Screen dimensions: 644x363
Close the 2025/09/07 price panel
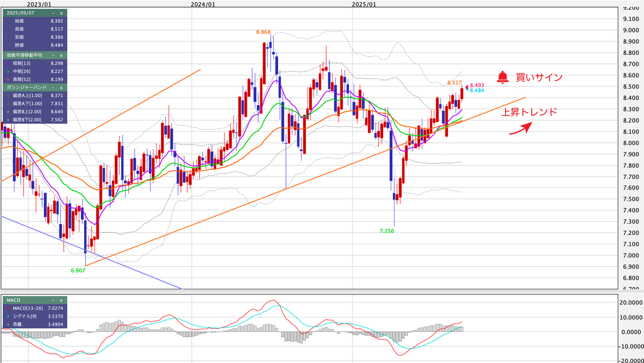pyautogui.click(x=61, y=13)
